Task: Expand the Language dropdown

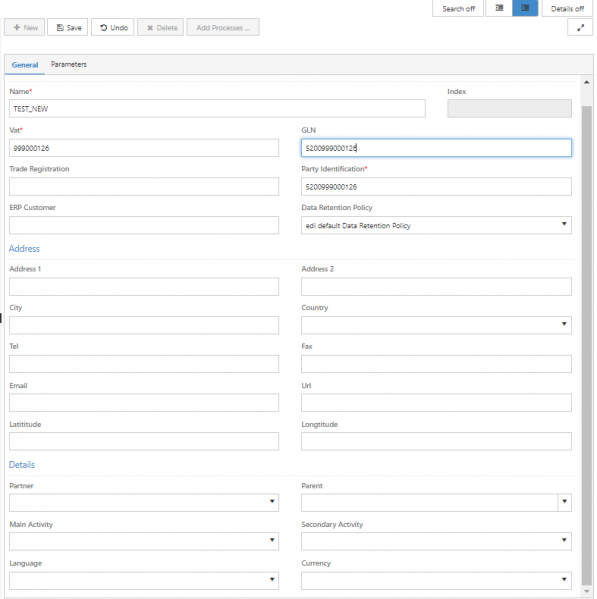Action: point(144,581)
